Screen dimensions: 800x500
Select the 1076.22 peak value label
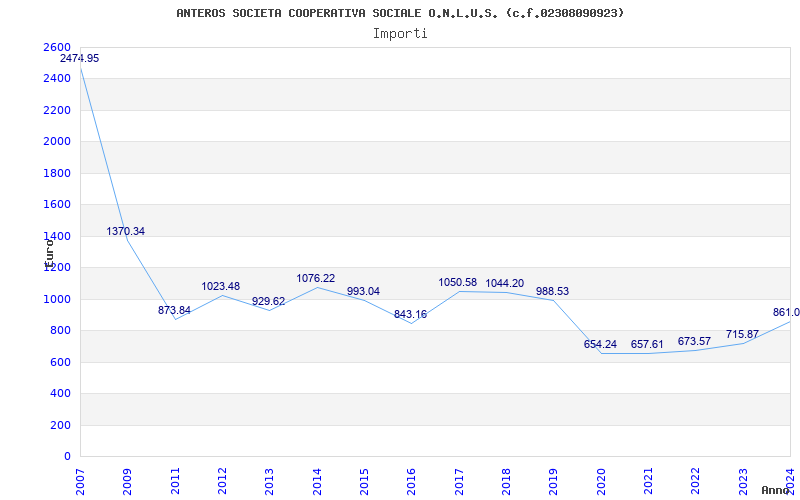tap(316, 279)
